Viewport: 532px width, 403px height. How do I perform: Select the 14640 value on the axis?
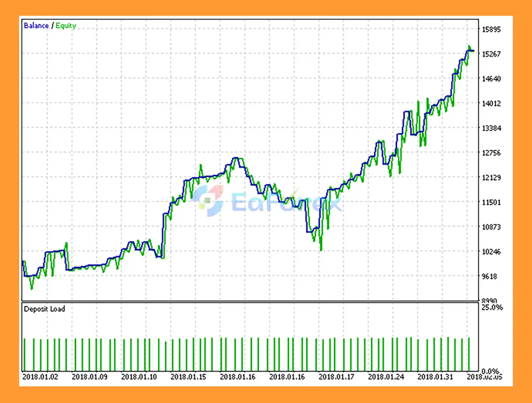click(491, 79)
